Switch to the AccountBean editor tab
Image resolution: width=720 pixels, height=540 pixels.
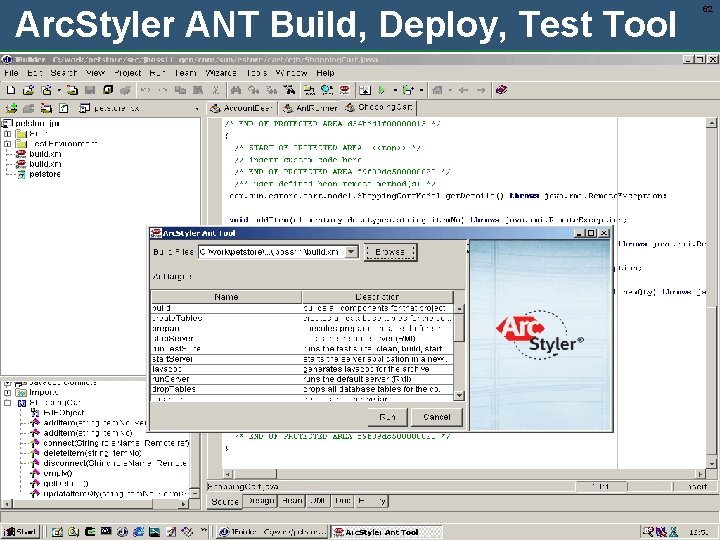click(242, 108)
